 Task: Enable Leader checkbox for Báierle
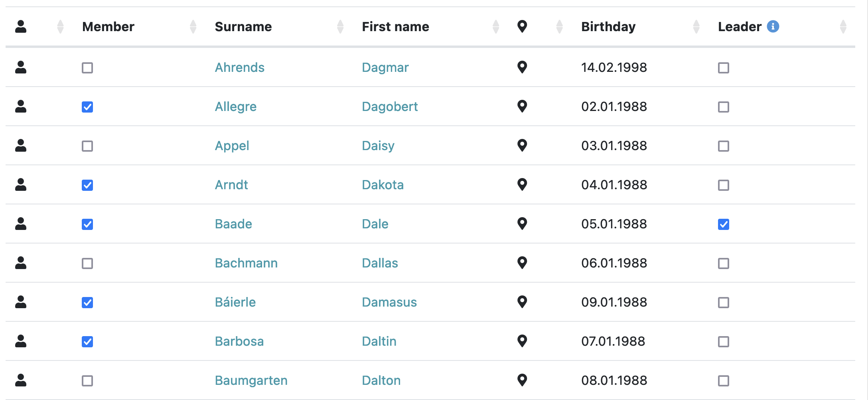(723, 303)
